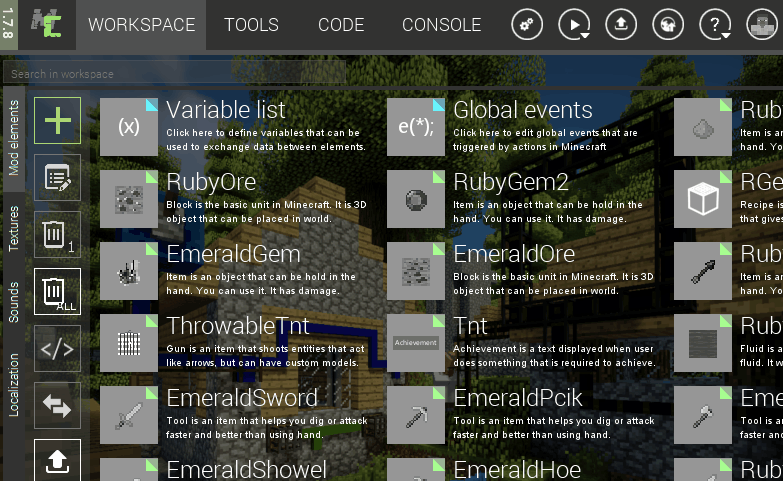
Task: Click the edit element list icon
Action: pyautogui.click(x=57, y=177)
